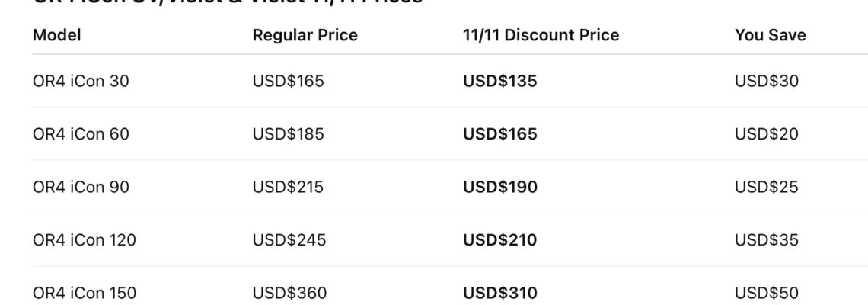
Task: Click the USD$210 discount price
Action: click(x=499, y=240)
